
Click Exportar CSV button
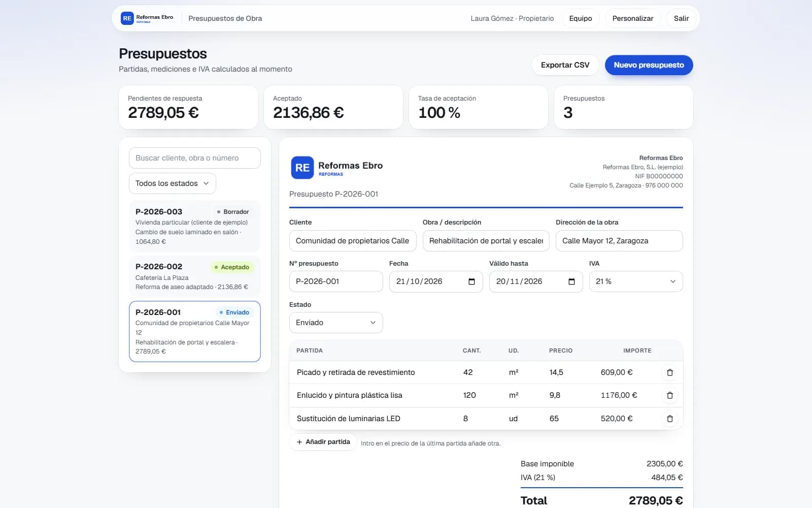pyautogui.click(x=565, y=65)
